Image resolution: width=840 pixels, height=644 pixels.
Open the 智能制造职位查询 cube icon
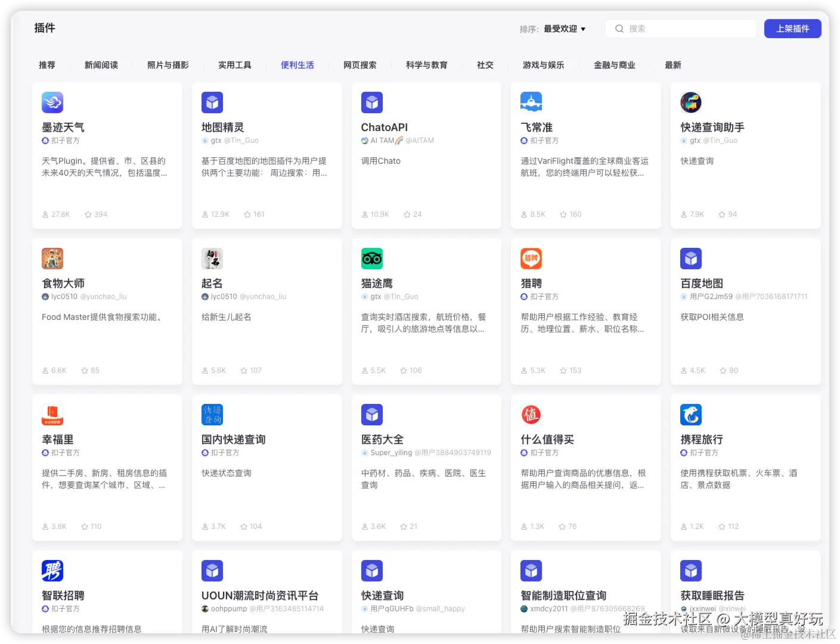coord(531,571)
